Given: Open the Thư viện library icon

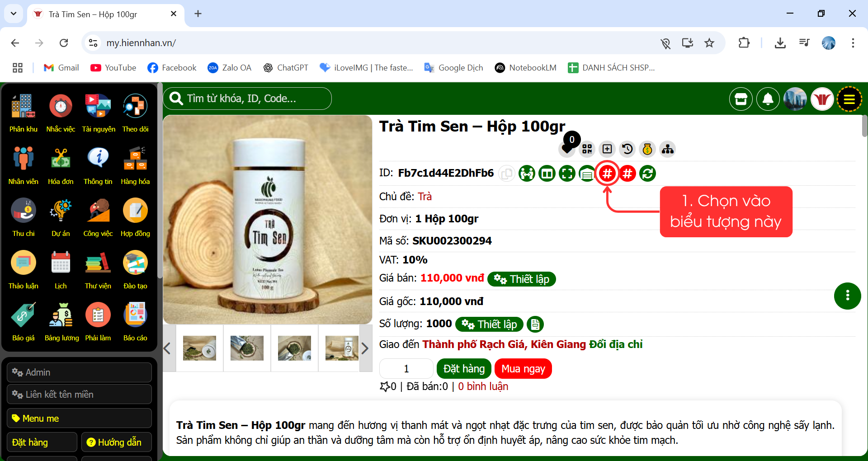Looking at the screenshot, I should coord(98,263).
